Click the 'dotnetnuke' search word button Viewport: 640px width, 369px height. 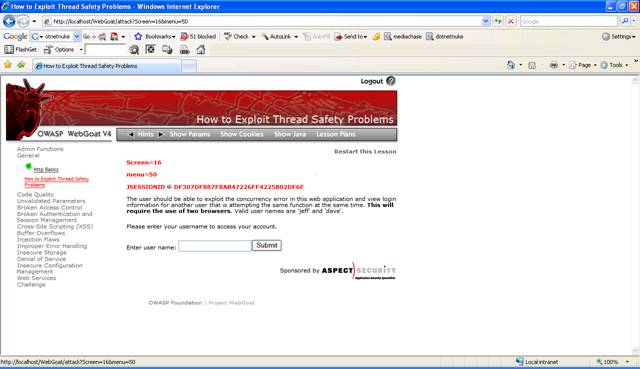point(444,36)
